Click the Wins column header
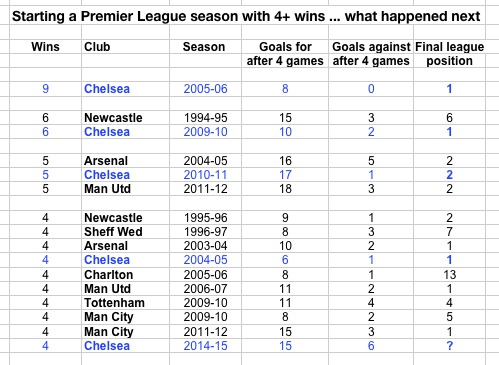The image size is (499, 365). (x=45, y=47)
